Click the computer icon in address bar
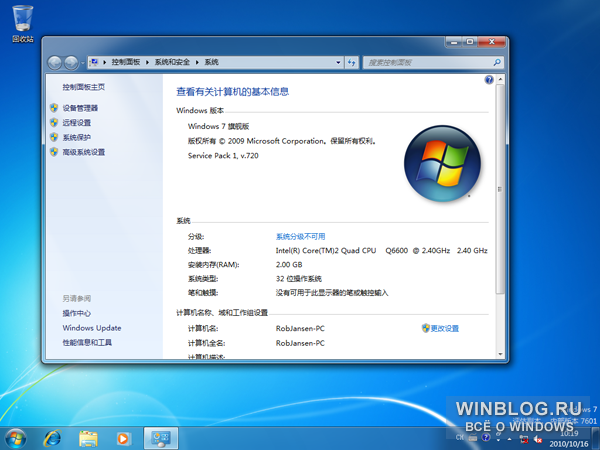 point(94,62)
